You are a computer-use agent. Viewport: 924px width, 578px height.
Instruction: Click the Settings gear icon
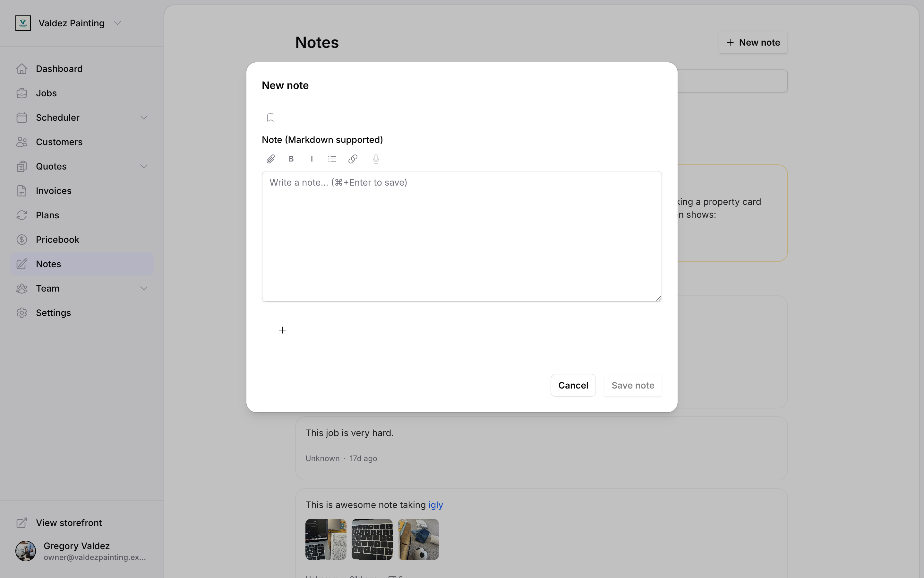click(x=22, y=313)
